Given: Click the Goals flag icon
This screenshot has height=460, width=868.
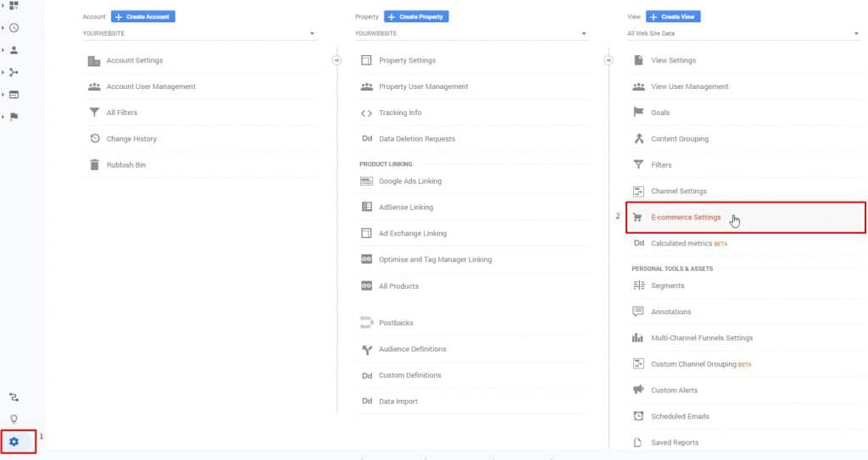Looking at the screenshot, I should [638, 113].
